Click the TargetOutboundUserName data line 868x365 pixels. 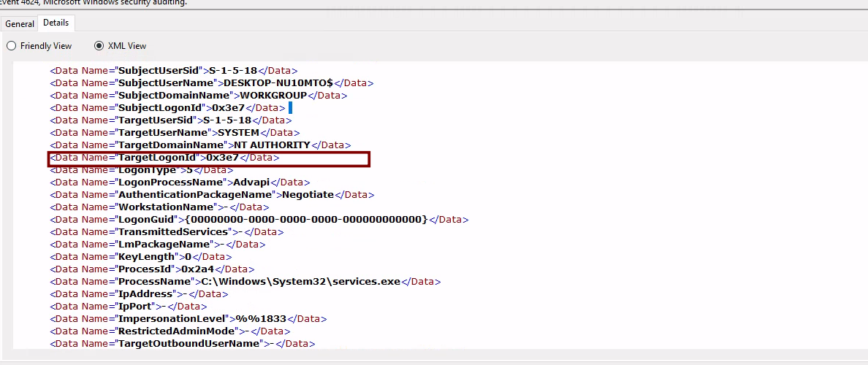182,344
